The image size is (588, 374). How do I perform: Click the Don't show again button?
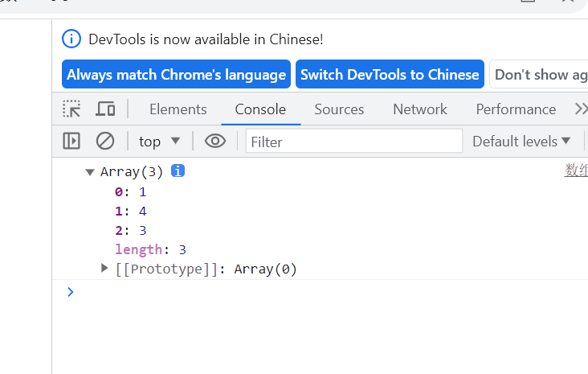539,74
